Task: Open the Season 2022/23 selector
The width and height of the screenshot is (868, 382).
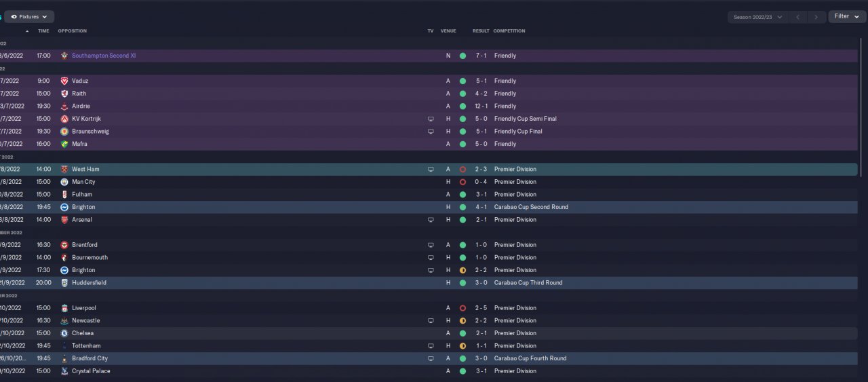Action: click(757, 17)
